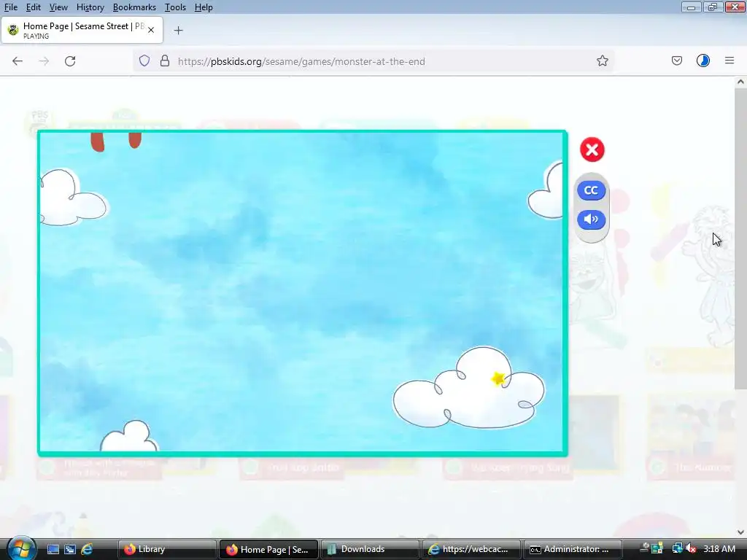747x560 pixels.
Task: Reload the page with the refresh icon
Action: coord(70,61)
